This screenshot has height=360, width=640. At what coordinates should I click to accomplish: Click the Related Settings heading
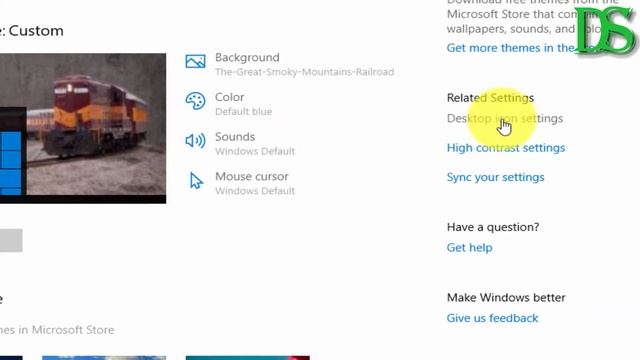point(490,98)
